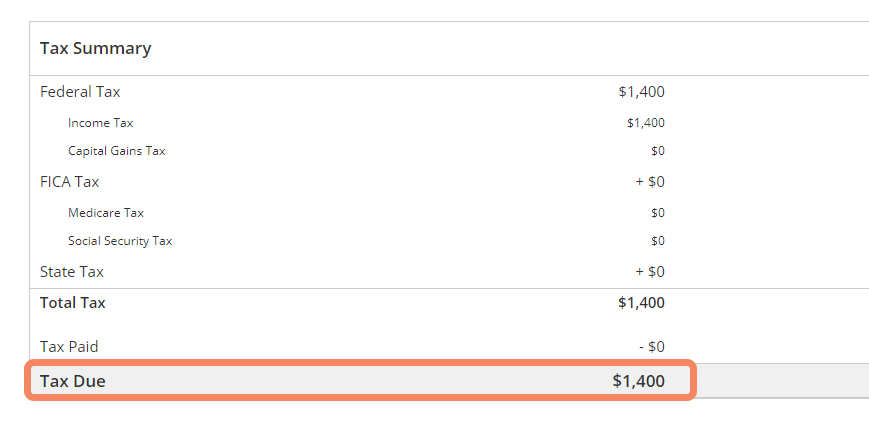Click the highlighted Tax Due row label

[73, 381]
